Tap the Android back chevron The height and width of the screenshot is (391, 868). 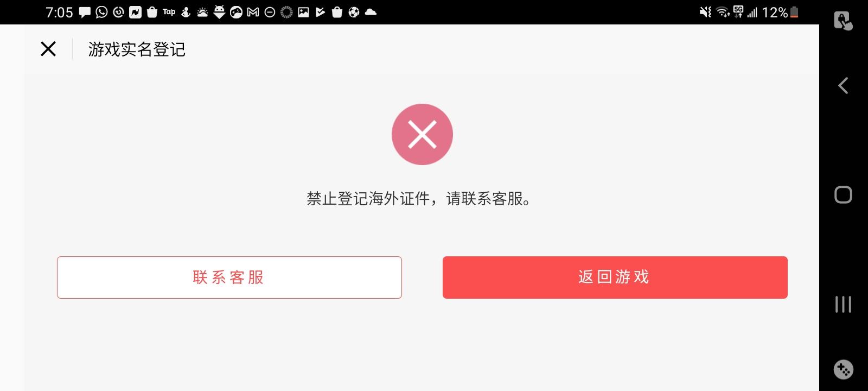pos(843,86)
